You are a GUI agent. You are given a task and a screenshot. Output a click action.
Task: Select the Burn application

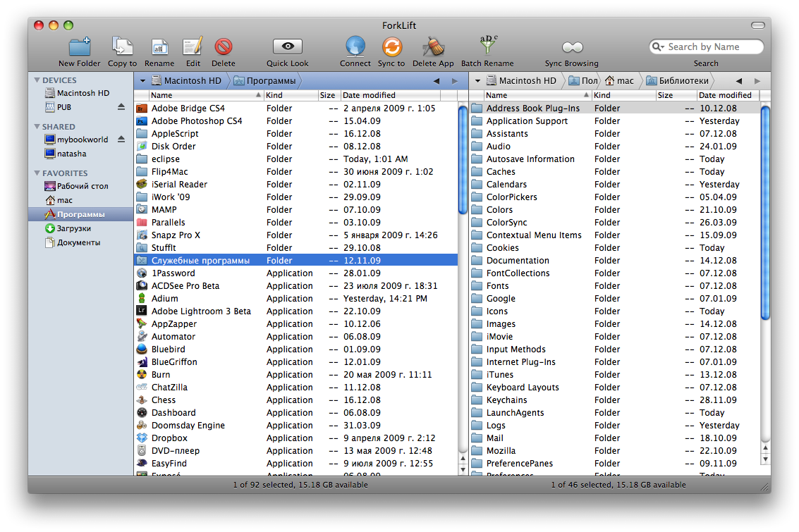point(295,375)
